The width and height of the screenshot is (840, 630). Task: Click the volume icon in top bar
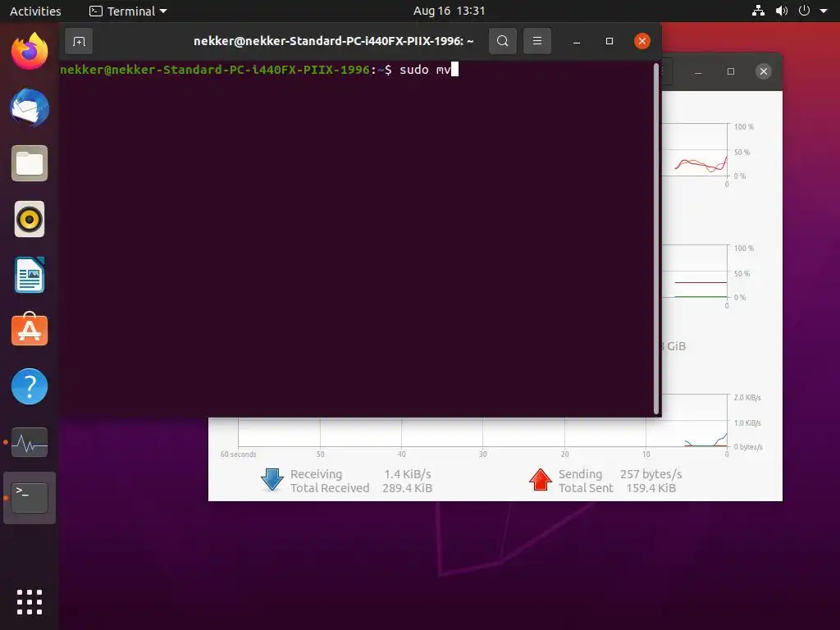click(782, 11)
